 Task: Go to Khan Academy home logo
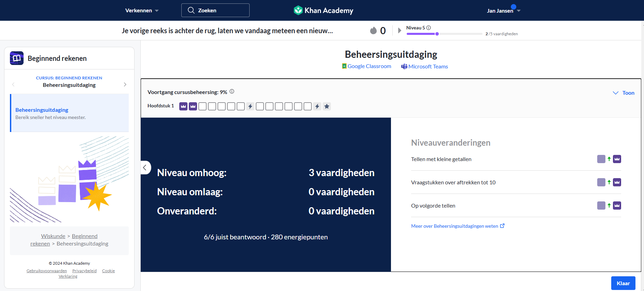tap(323, 10)
